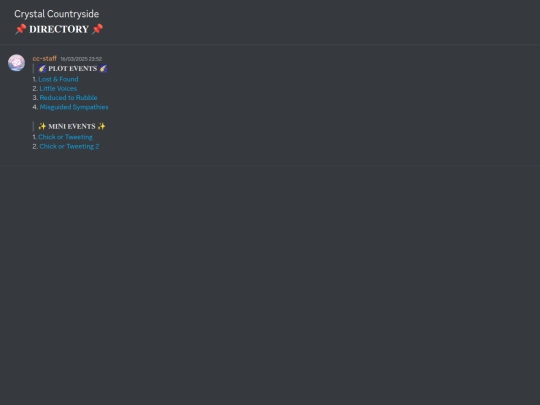Click the cc-staff username
This screenshot has height=405, width=540.
tap(44, 59)
